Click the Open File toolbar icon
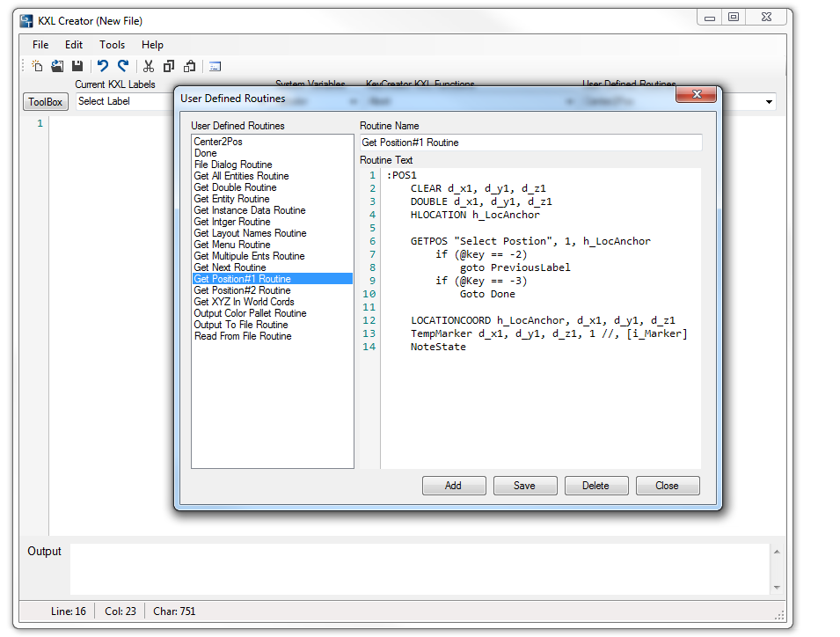 coord(57,66)
